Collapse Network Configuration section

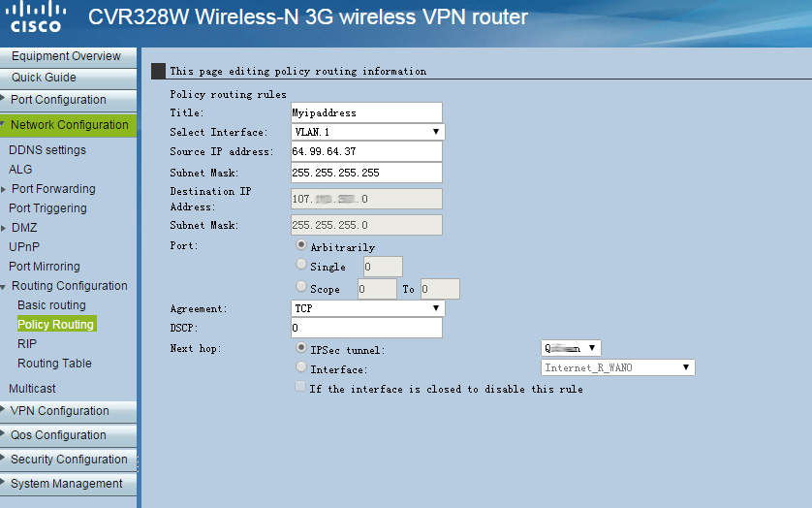click(68, 125)
